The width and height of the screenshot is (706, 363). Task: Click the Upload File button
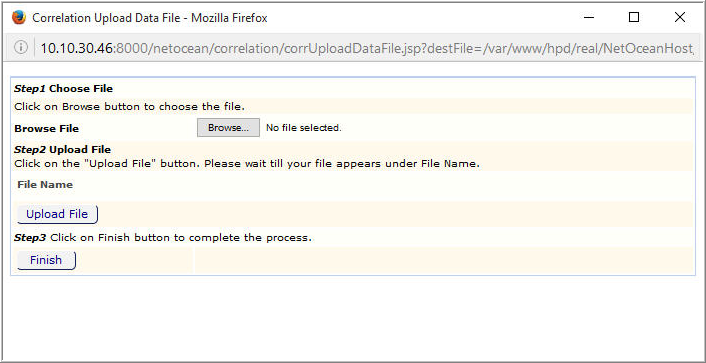(x=57, y=214)
